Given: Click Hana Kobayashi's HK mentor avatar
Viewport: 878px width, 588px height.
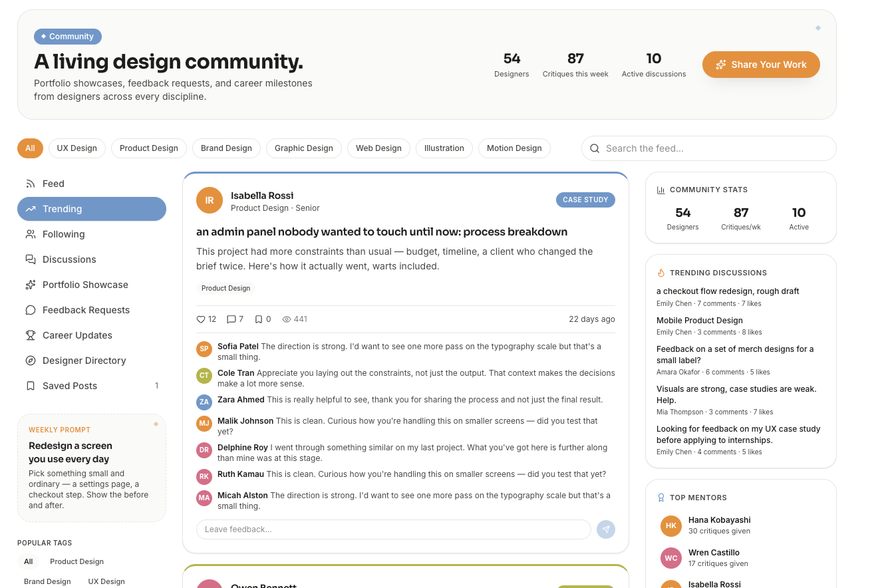Looking at the screenshot, I should 671,525.
